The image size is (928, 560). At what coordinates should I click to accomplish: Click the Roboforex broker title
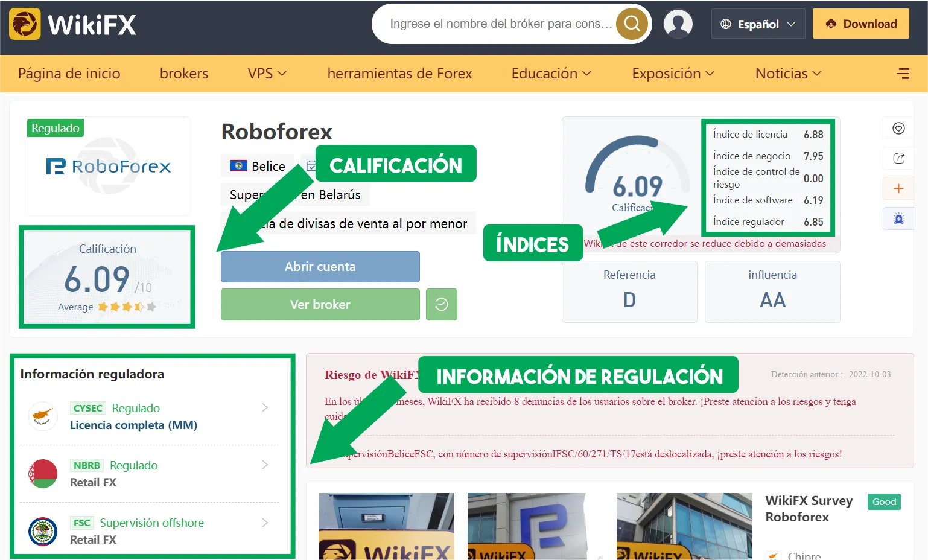[277, 132]
